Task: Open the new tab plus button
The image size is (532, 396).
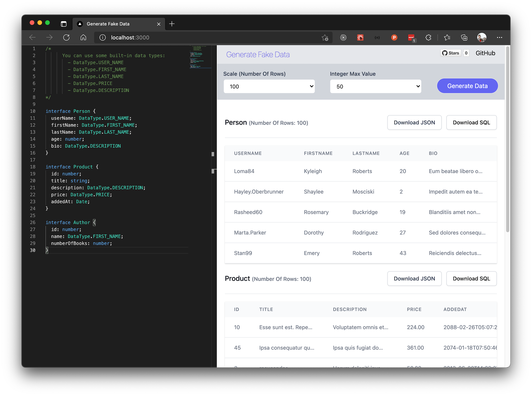Action: coord(172,24)
